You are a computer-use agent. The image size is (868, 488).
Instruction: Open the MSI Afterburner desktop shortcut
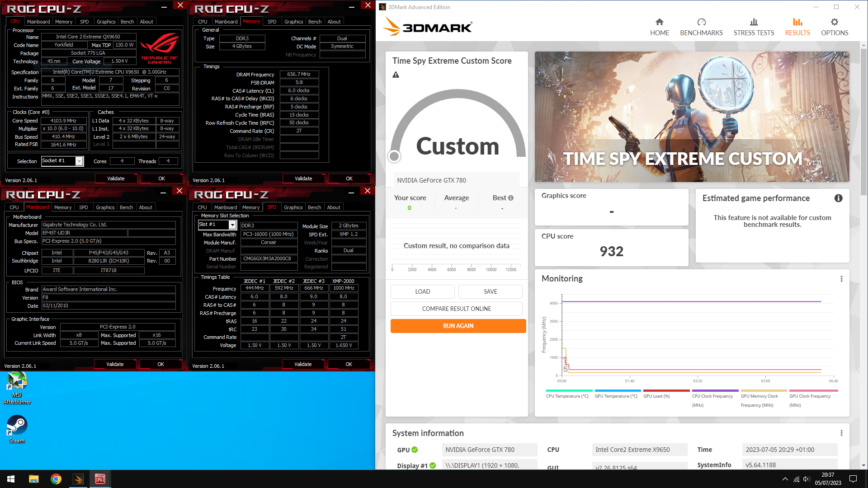17,388
